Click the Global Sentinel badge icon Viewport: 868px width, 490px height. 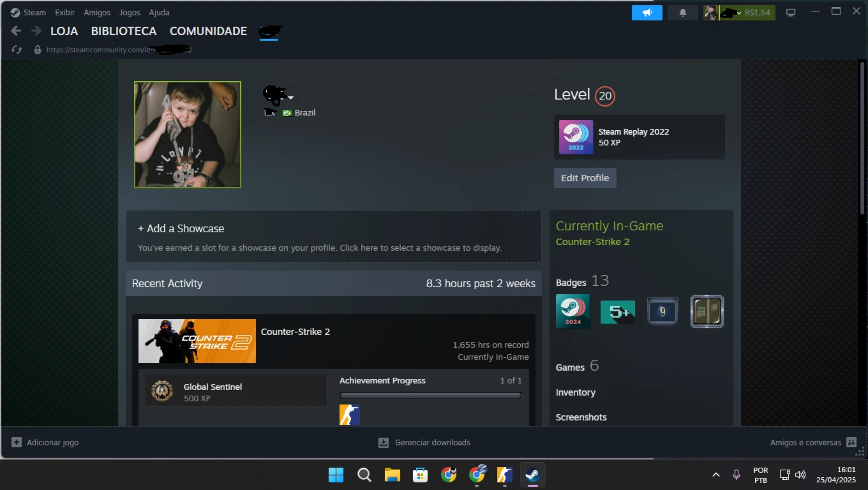coord(162,391)
